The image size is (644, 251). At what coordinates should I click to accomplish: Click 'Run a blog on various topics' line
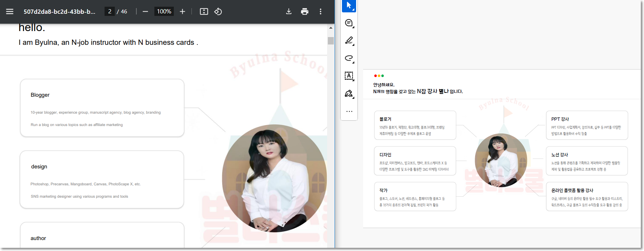pyautogui.click(x=77, y=125)
